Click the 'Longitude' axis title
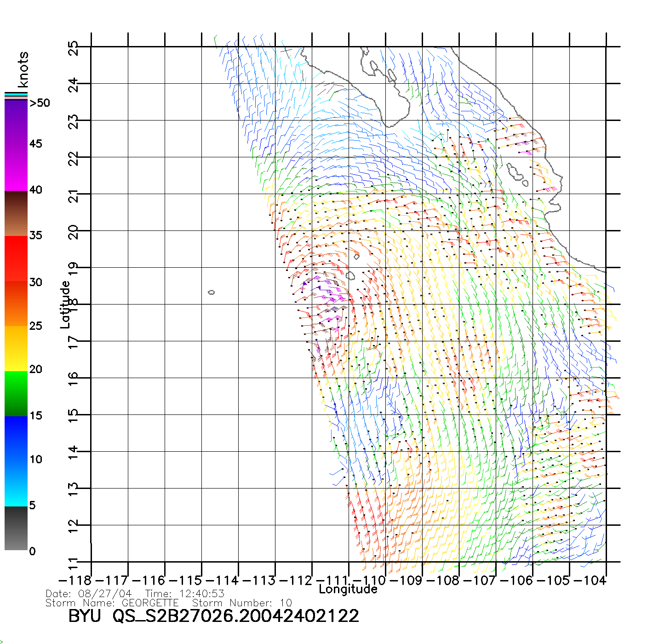 348,589
